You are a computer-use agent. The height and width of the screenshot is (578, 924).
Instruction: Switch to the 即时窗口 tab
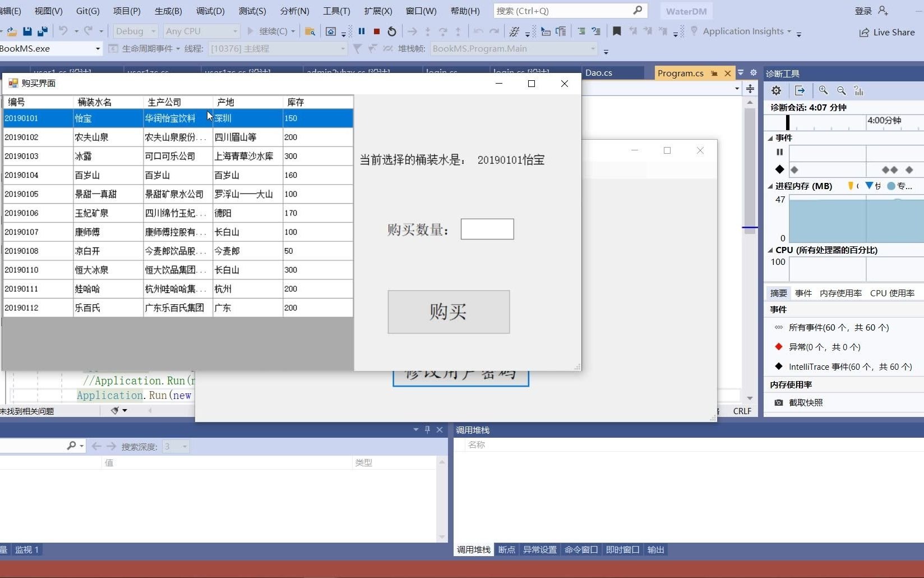622,549
